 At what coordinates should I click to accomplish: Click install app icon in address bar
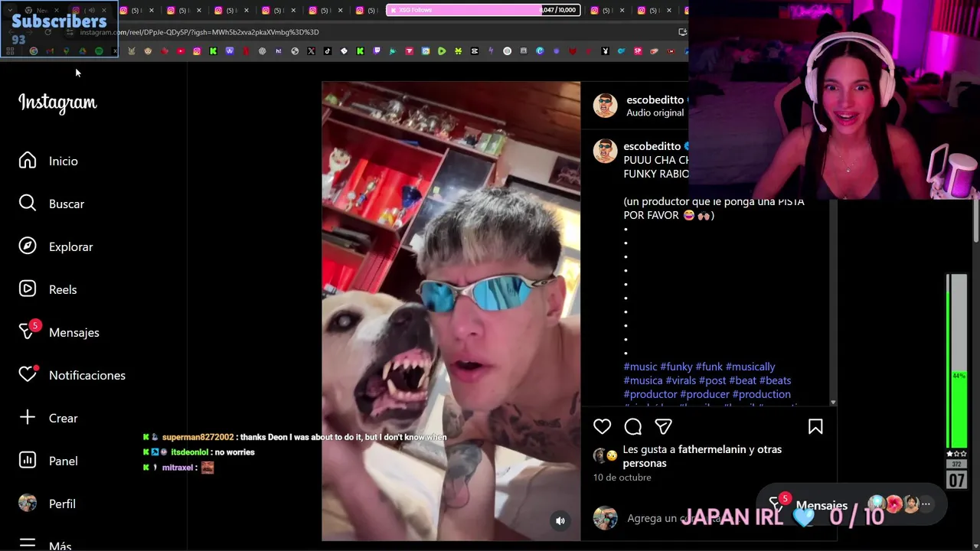point(682,32)
